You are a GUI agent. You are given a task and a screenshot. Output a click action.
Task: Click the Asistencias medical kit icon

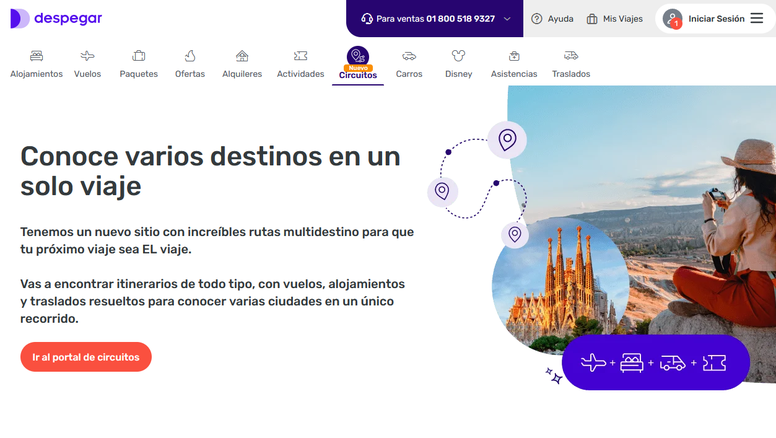[x=514, y=55]
